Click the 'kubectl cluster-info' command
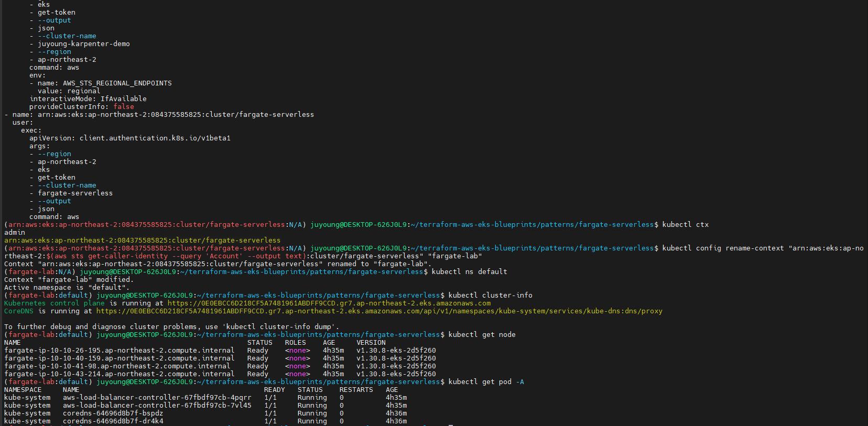This screenshot has height=426, width=868. [x=491, y=296]
